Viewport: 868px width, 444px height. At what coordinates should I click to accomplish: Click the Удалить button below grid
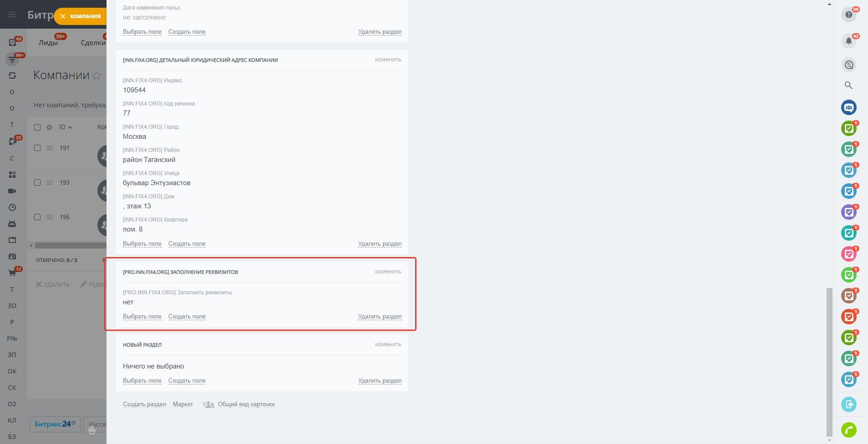[x=53, y=285]
